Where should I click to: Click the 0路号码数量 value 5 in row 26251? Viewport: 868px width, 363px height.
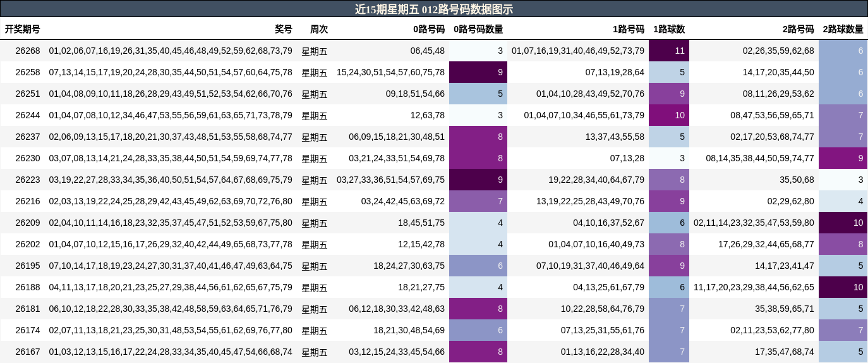478,94
